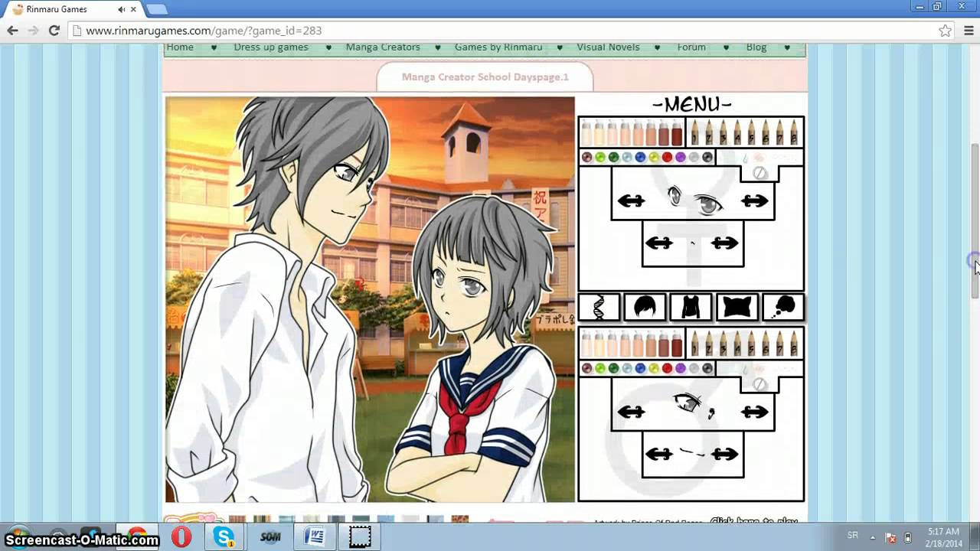The image size is (980, 551).
Task: Pick the darkest skin tone bottle, female panel
Action: (x=677, y=132)
